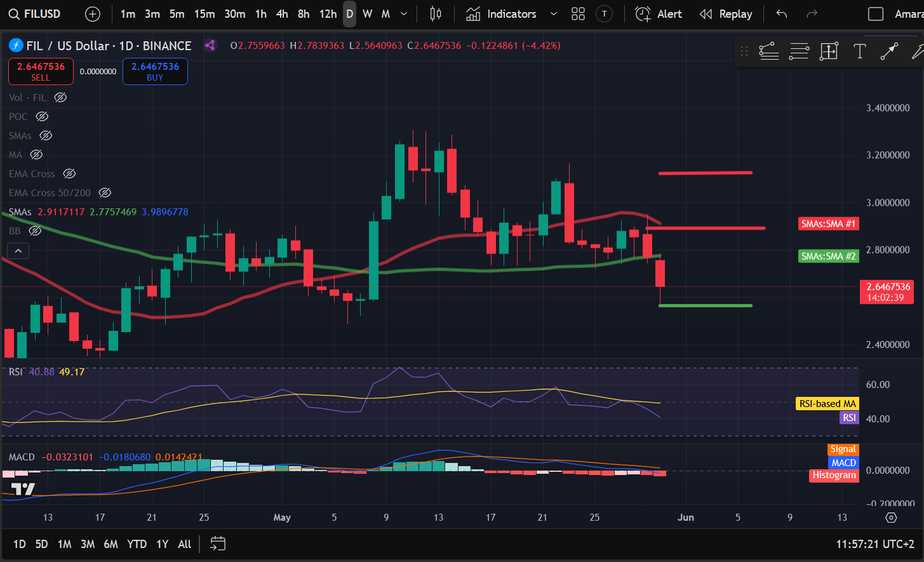
Task: Collapse the indicator legend list
Action: pyautogui.click(x=18, y=251)
